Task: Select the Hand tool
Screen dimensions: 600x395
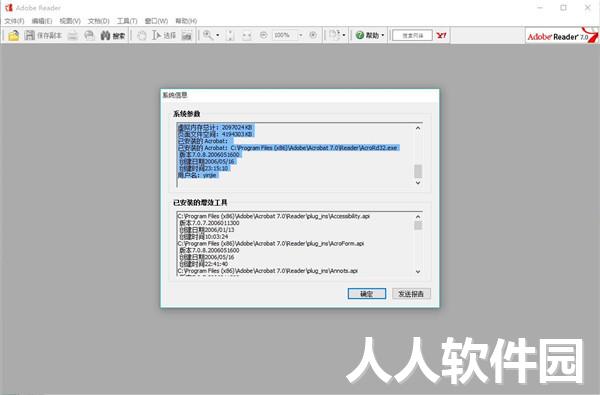Action: pos(142,36)
